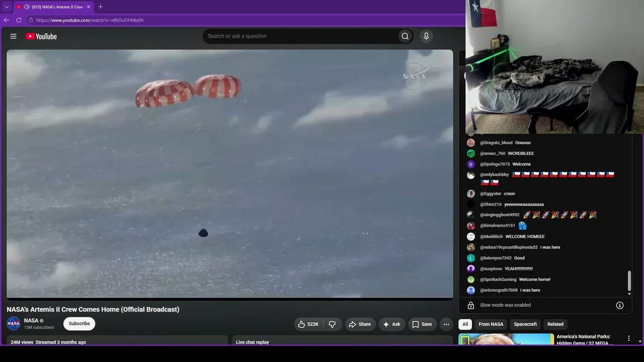Click the "Live chat replay" label

[x=253, y=342]
